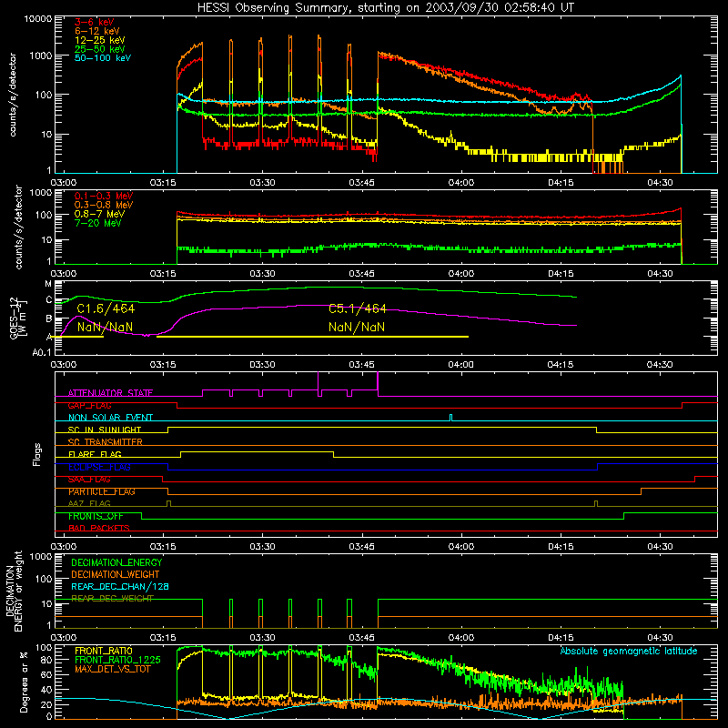
Task: Click the "Degrees or %" axis title
Action: click(x=24, y=682)
